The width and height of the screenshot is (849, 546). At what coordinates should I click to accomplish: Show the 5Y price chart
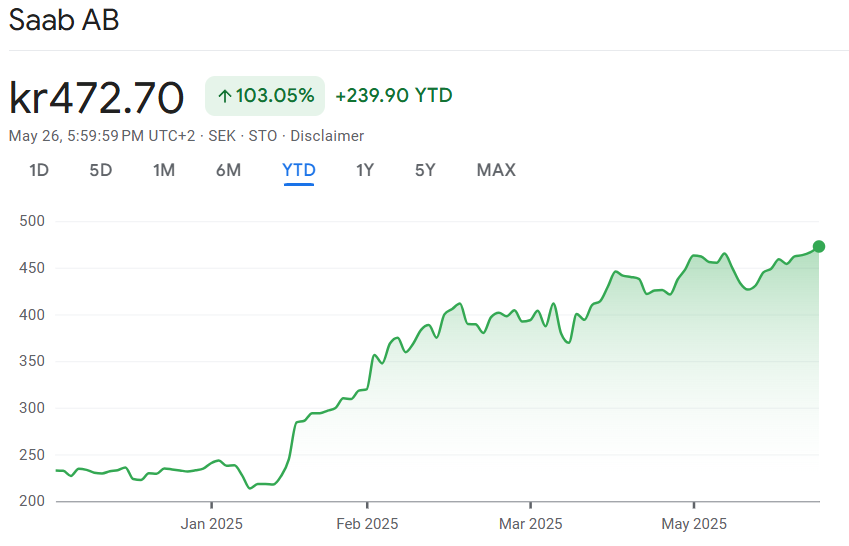425,170
